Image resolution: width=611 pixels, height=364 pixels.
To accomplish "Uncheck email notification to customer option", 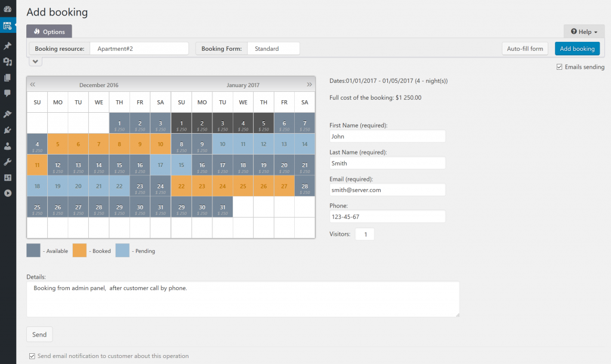I will [32, 355].
